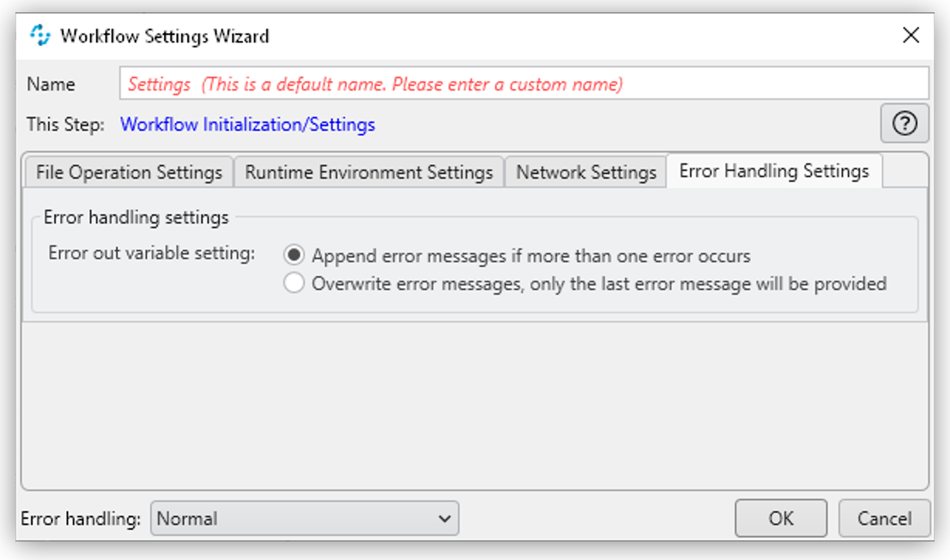Select the Append error messages radio button
The image size is (950, 560).
(x=294, y=256)
